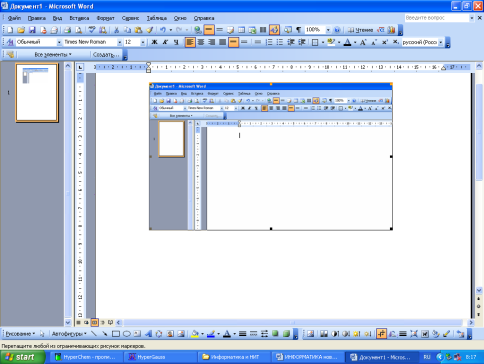Viewport: 484px width, 364px height.
Task: Open the Вид menu
Action: (x=57, y=18)
